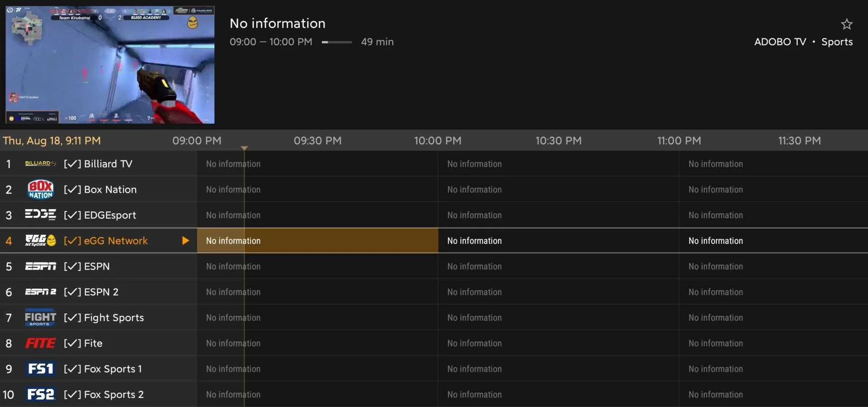Add channel to favorites with star icon

[x=846, y=24]
